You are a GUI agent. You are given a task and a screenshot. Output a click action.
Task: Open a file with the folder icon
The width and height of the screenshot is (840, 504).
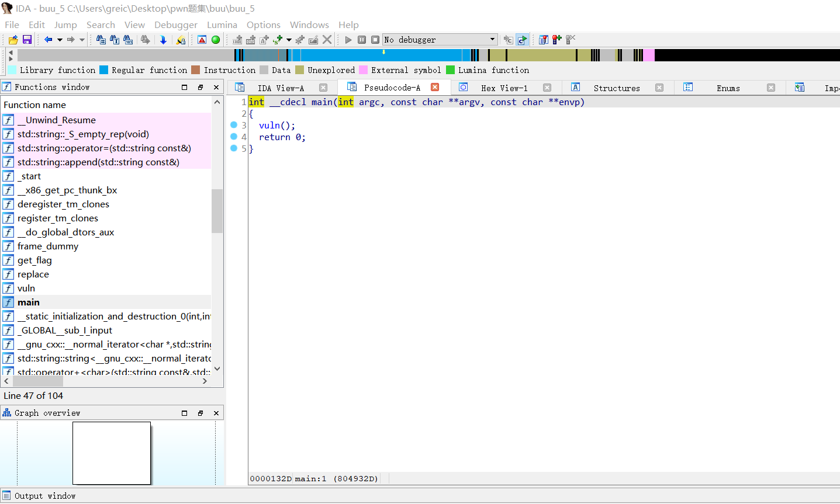tap(13, 40)
